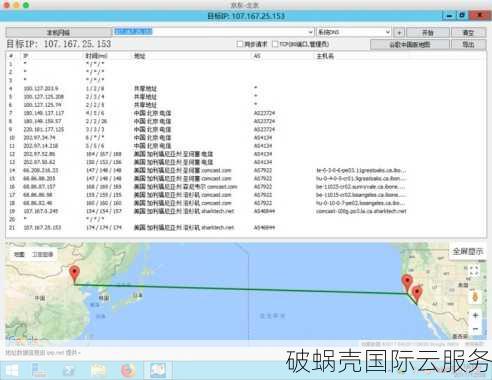Click the active trace-route app taskbar icon
Screen dimensions: 492x380
click(x=158, y=370)
